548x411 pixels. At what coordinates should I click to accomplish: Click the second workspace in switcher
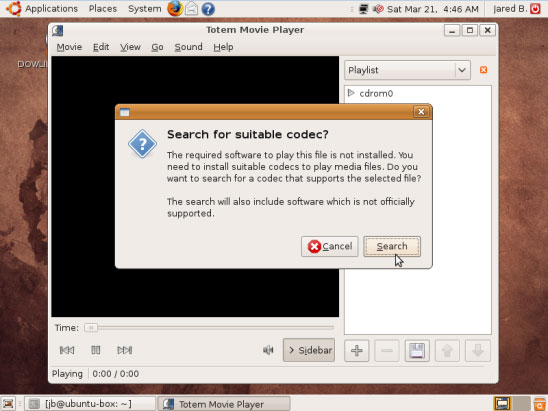(521, 404)
